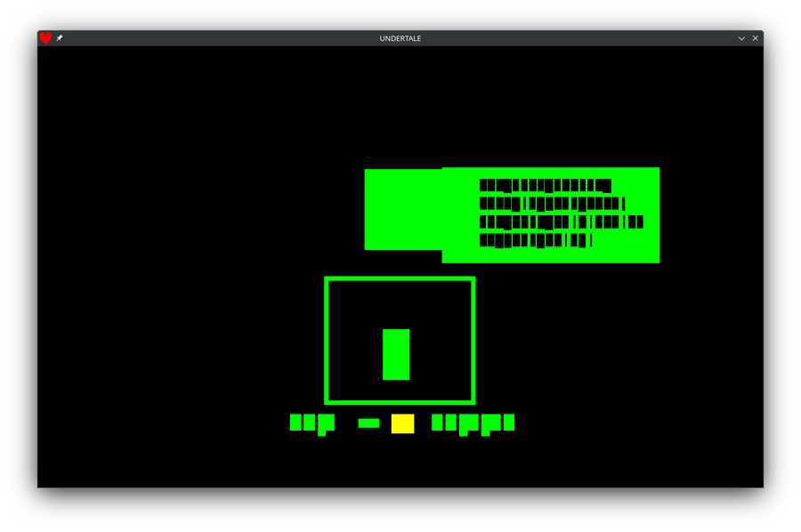Open the title bar chevron dropdown
801x532 pixels.
[741, 38]
